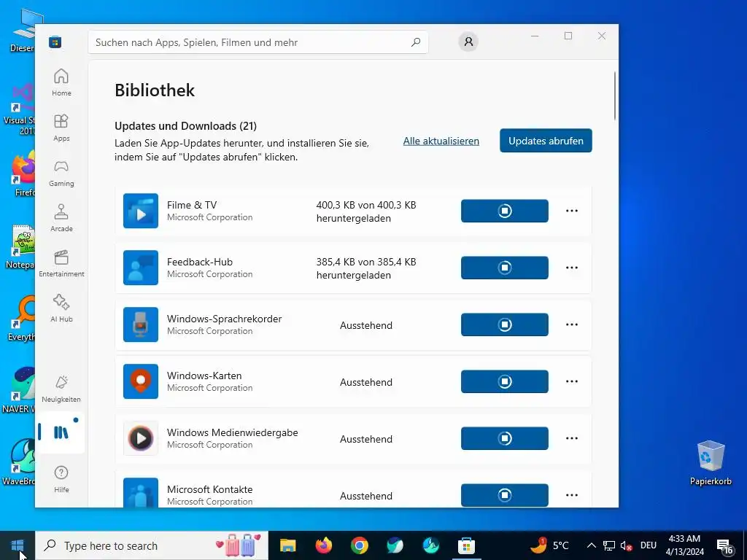Screen dimensions: 747x560
Task: Click the Ausstehend status for Windows-Karten
Action: click(366, 382)
